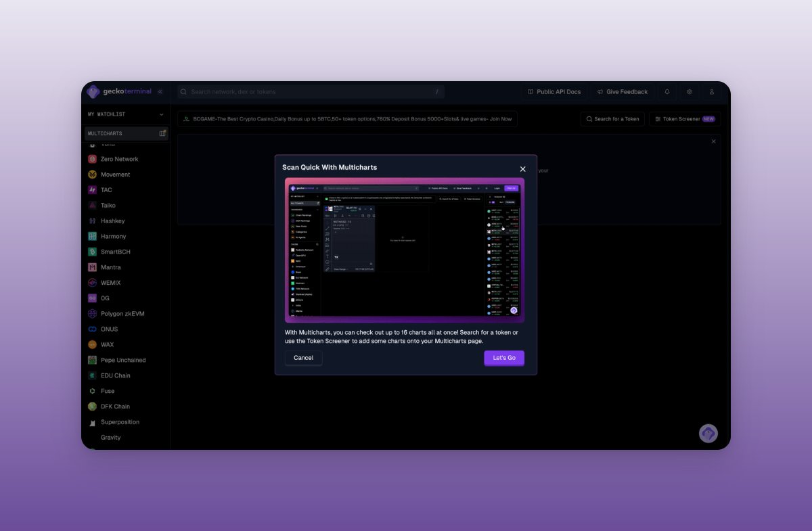
Task: Click the Pepe Unchained chain icon
Action: (x=93, y=361)
